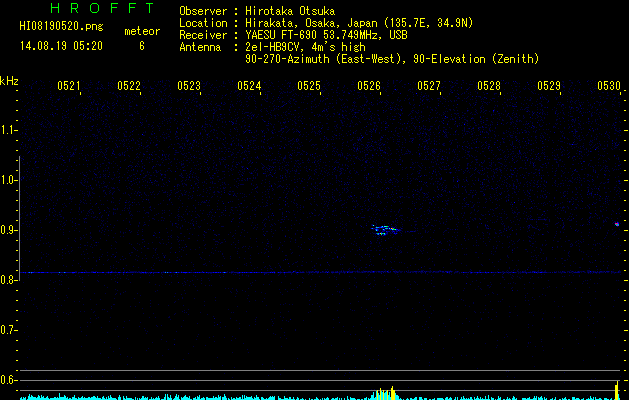Image resolution: width=629 pixels, height=400 pixels.
Task: Click the Antenna 2el-HB9CV line
Action: (x=272, y=47)
